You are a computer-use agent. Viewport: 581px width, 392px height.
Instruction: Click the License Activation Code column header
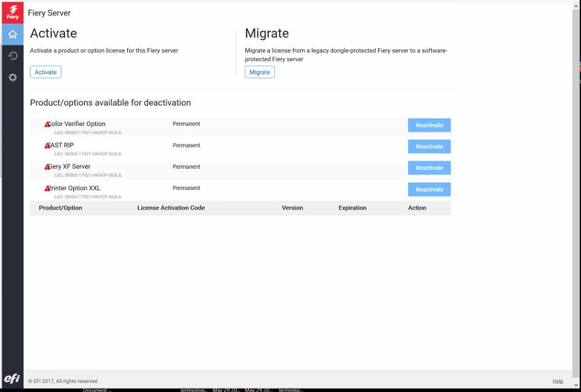(x=171, y=208)
